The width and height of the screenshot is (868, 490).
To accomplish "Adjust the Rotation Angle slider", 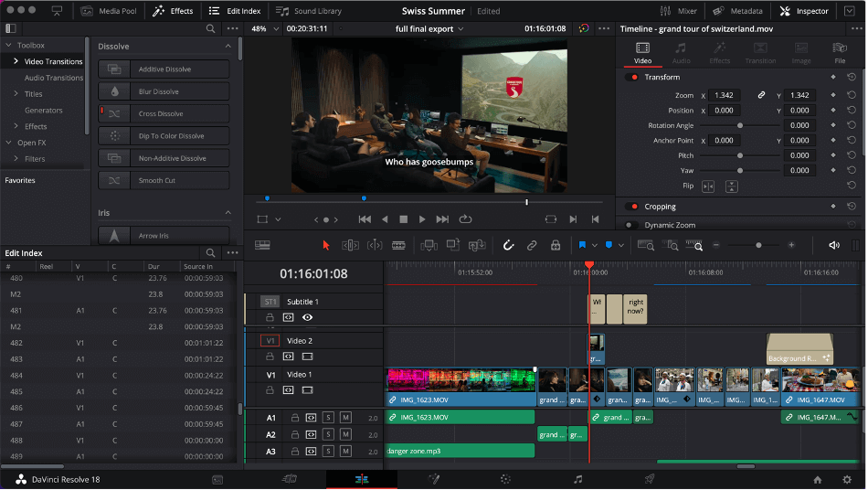I will coord(739,125).
